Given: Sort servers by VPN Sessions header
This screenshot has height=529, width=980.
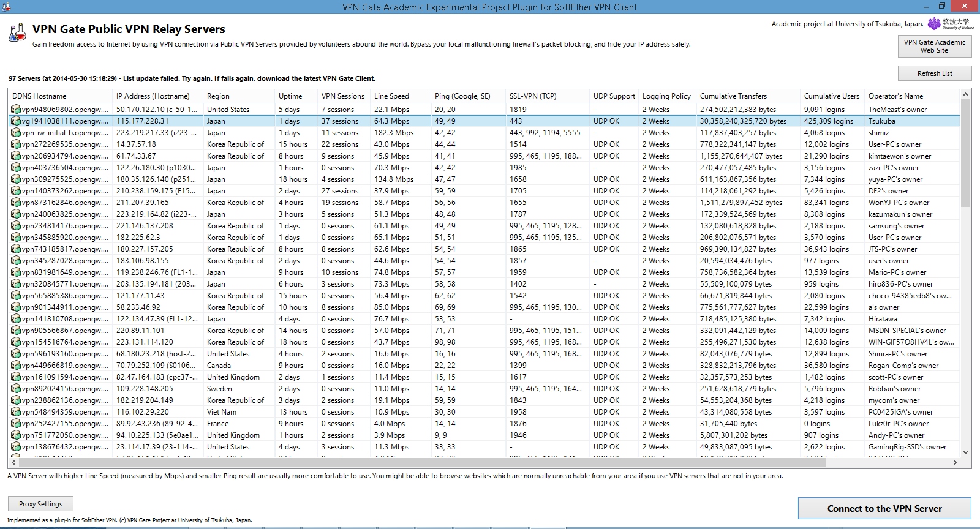Looking at the screenshot, I should pyautogui.click(x=344, y=96).
